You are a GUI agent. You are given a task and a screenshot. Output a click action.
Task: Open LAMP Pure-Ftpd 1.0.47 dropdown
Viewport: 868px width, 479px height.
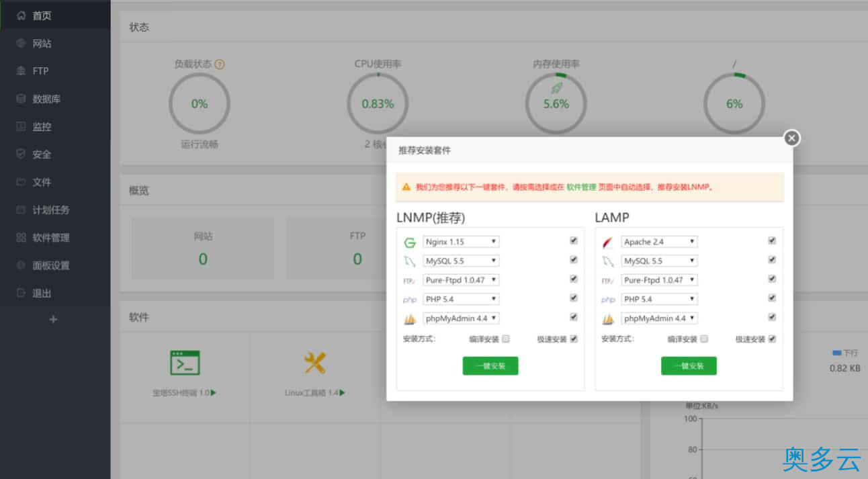click(x=659, y=280)
